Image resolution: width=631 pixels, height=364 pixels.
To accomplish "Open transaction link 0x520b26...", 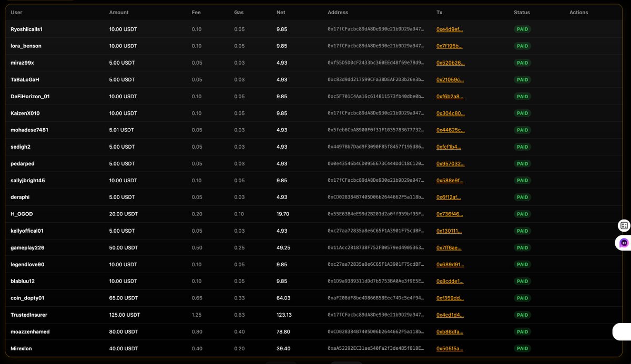I will click(451, 63).
